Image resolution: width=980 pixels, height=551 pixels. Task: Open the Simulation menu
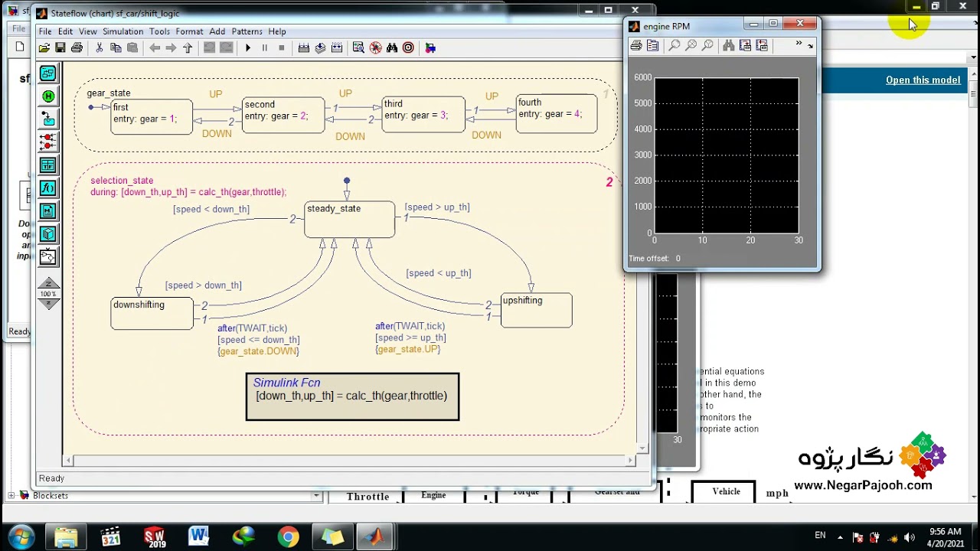(x=123, y=31)
